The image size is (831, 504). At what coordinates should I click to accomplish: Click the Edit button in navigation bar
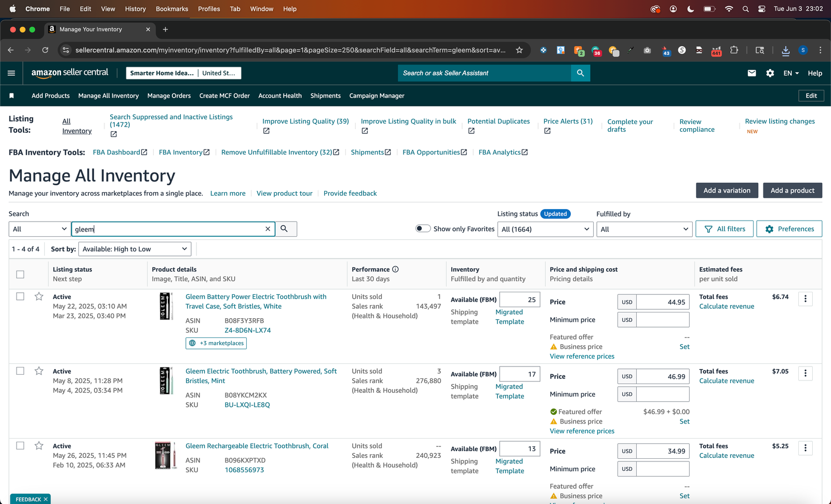(x=811, y=96)
